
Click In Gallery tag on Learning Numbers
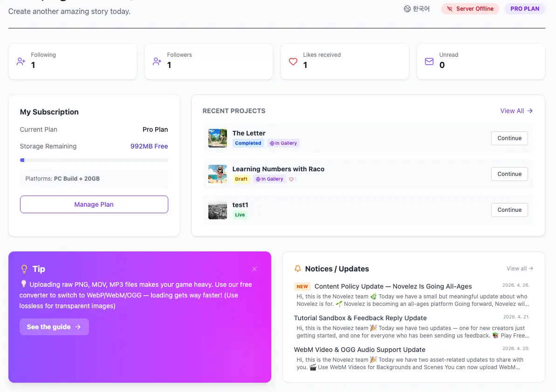tap(269, 179)
